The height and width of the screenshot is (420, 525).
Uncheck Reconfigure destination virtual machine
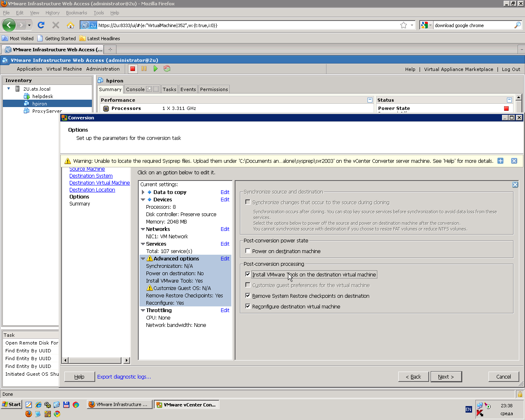click(x=248, y=306)
